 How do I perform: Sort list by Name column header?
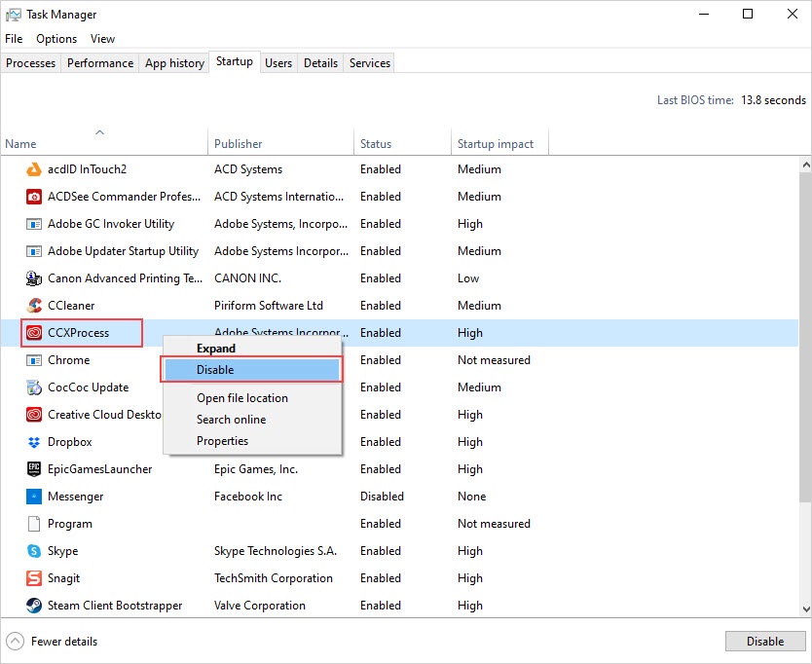[x=21, y=144]
